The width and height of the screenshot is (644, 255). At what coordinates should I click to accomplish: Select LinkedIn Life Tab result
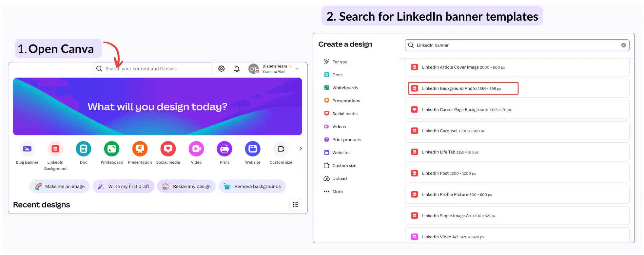(517, 152)
